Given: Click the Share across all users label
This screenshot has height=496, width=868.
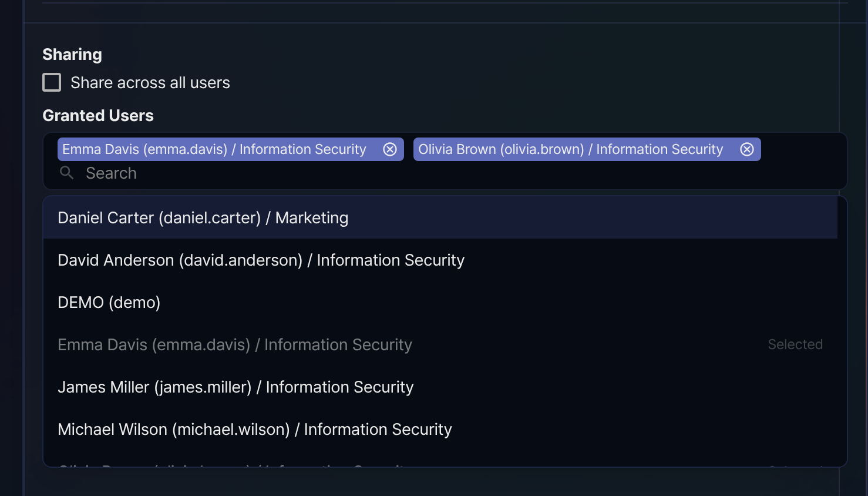Looking at the screenshot, I should pos(150,83).
